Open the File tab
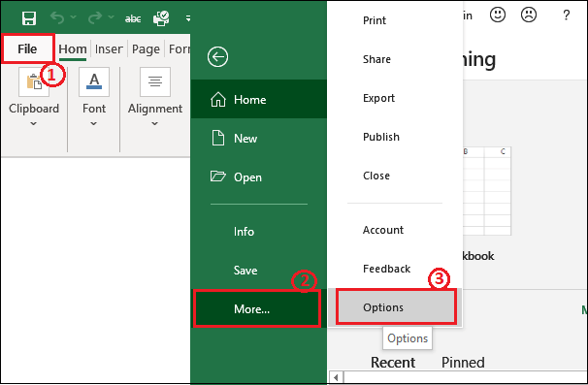 point(27,48)
